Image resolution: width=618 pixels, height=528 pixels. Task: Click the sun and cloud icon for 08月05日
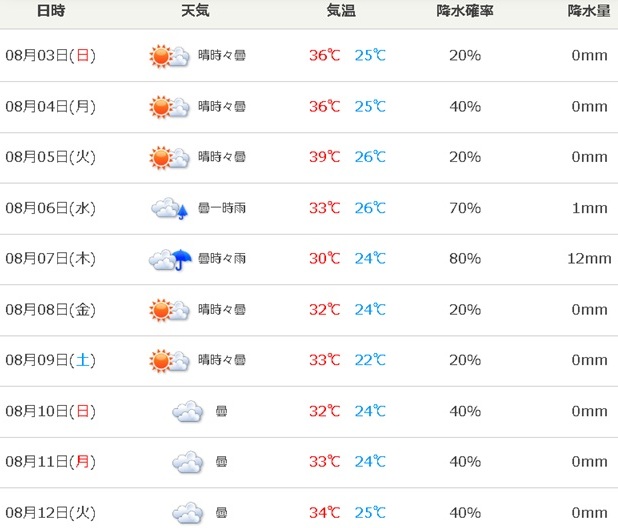(x=169, y=157)
